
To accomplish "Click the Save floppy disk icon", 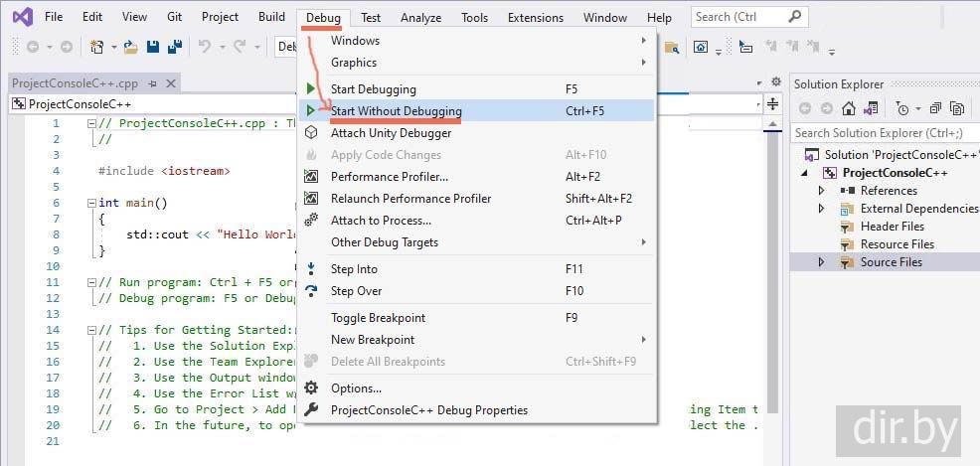I will click(152, 47).
